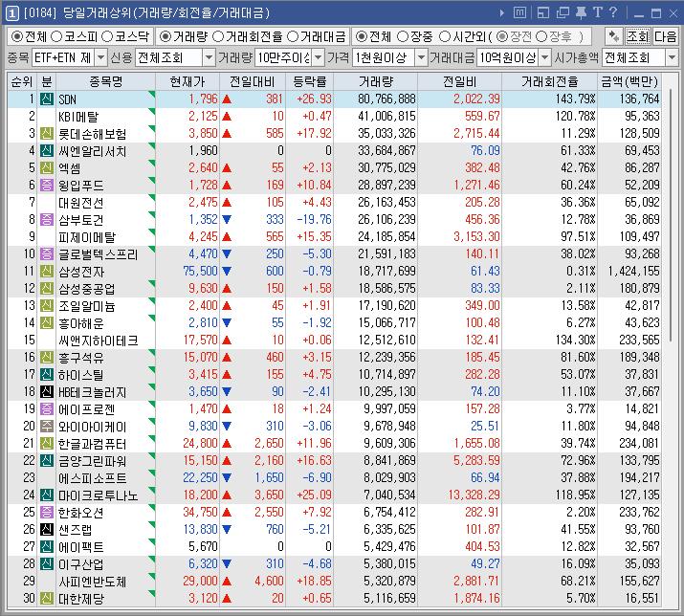Viewport: 684px width, 616px height.
Task: Click the 다음 next button
Action: coord(665,36)
